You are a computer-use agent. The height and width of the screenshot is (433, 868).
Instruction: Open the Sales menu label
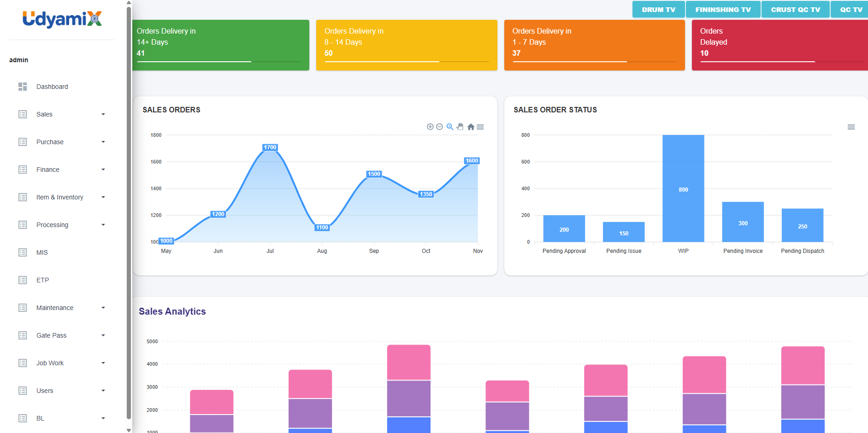44,114
